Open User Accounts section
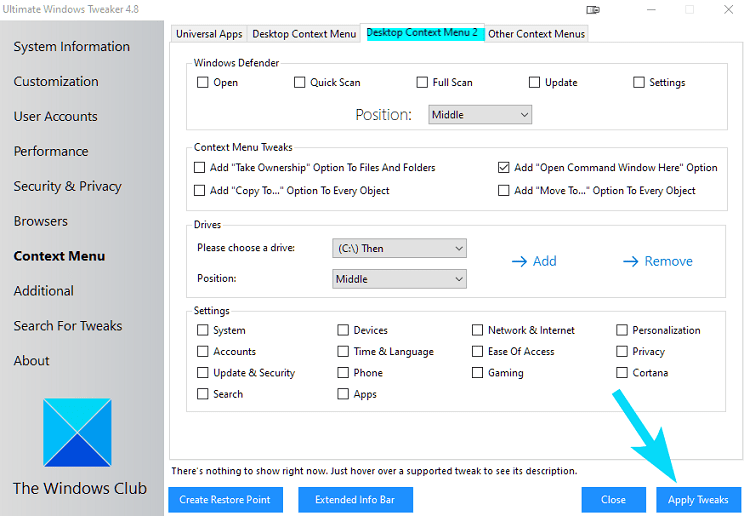 coord(56,116)
